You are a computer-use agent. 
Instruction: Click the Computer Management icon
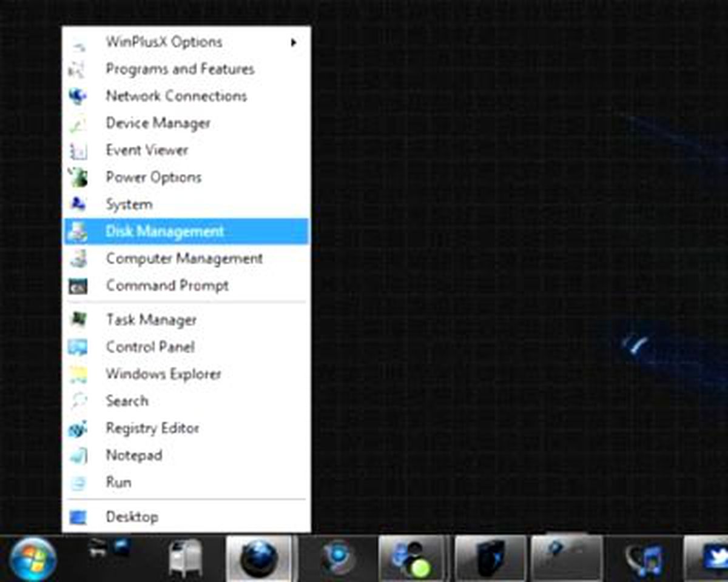tap(78, 259)
